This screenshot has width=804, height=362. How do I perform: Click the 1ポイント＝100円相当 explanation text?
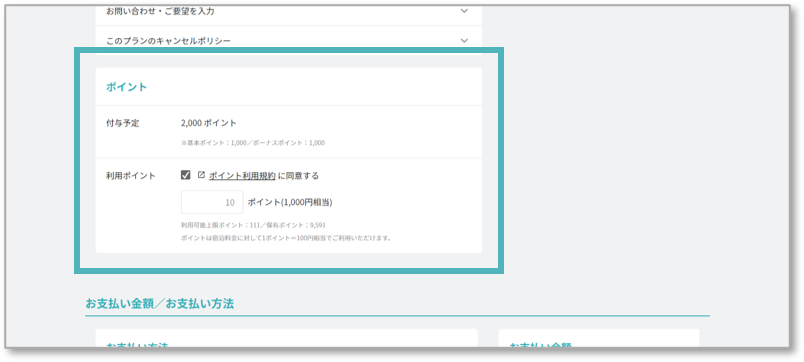[286, 238]
